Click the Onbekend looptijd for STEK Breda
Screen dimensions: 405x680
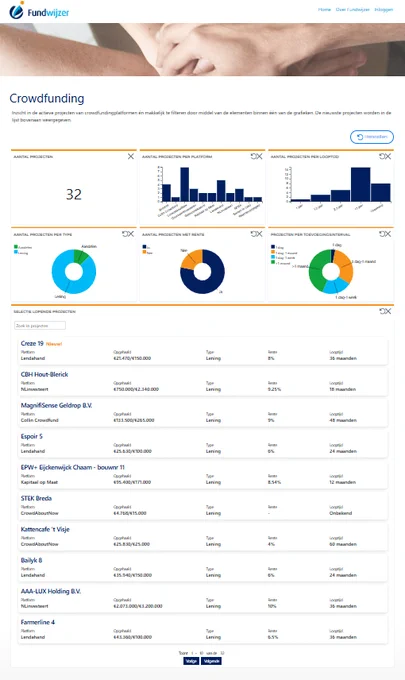(x=341, y=513)
